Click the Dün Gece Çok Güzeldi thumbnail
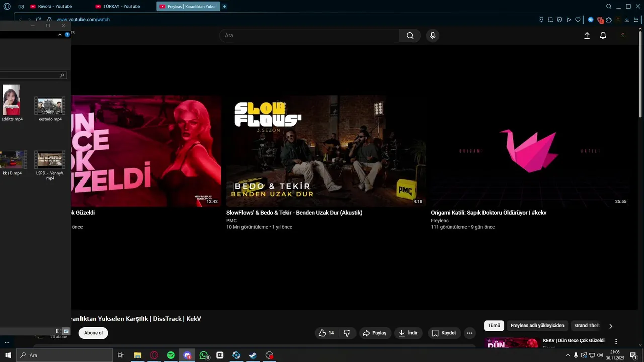The width and height of the screenshot is (644, 362). click(146, 151)
